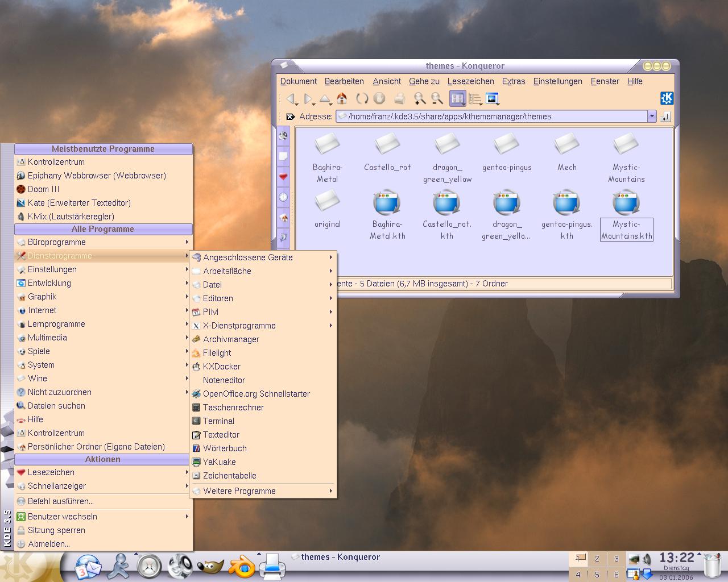Click themes - Konqueror taskbar entry
This screenshot has height=582, width=728.
[x=336, y=557]
